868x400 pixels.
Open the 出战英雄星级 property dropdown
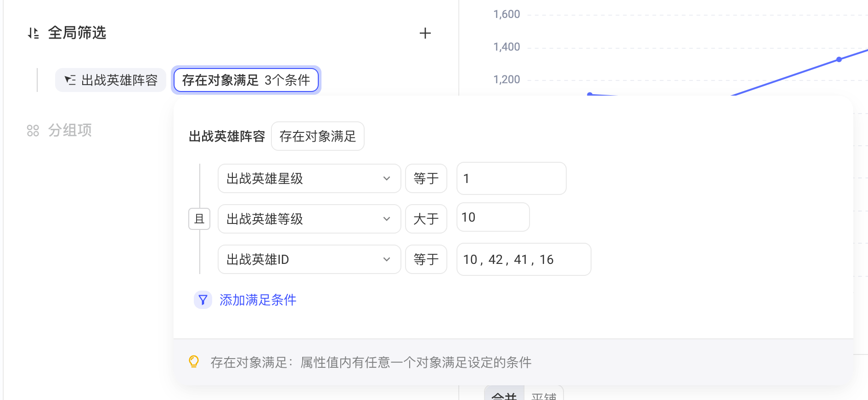(310, 178)
